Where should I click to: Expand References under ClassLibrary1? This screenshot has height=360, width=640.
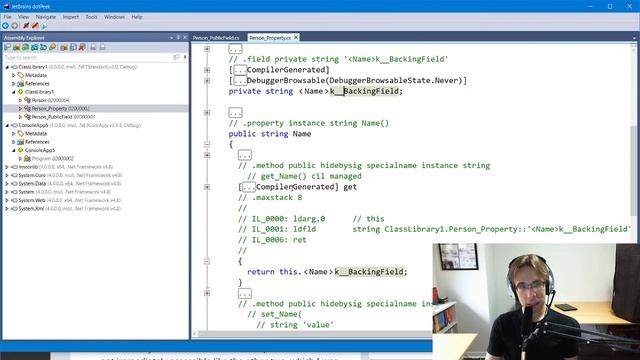[x=13, y=84]
